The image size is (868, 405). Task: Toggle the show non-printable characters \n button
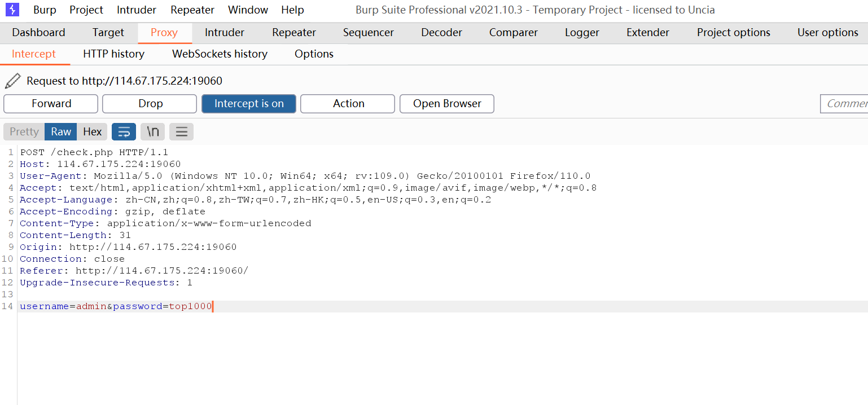(152, 131)
